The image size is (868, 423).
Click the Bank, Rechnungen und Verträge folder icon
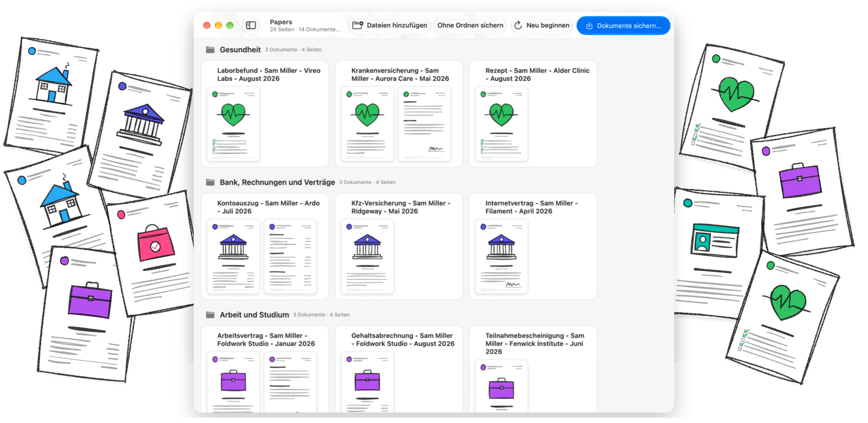pyautogui.click(x=210, y=182)
